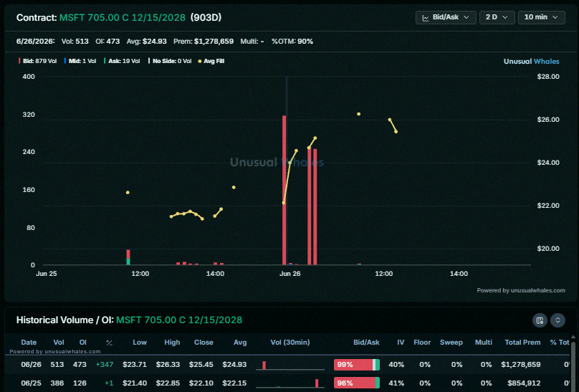Click the tallest red volume bar
The image size is (579, 392).
click(284, 190)
